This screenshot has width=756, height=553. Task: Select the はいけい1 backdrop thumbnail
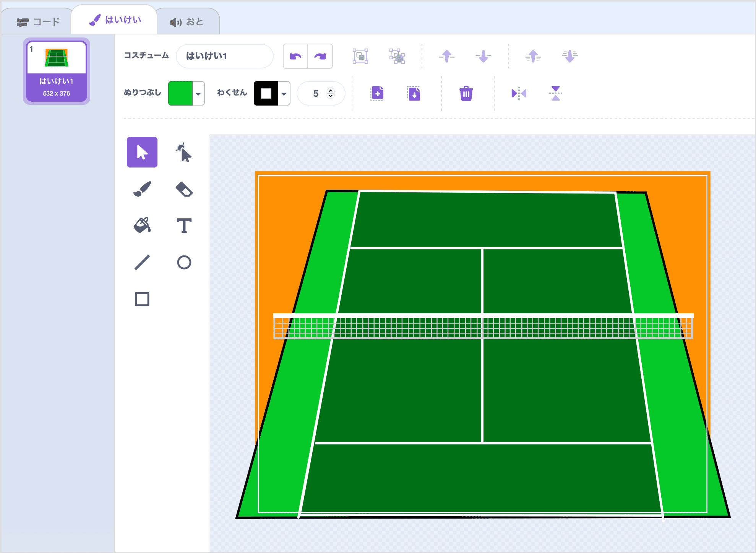57,71
